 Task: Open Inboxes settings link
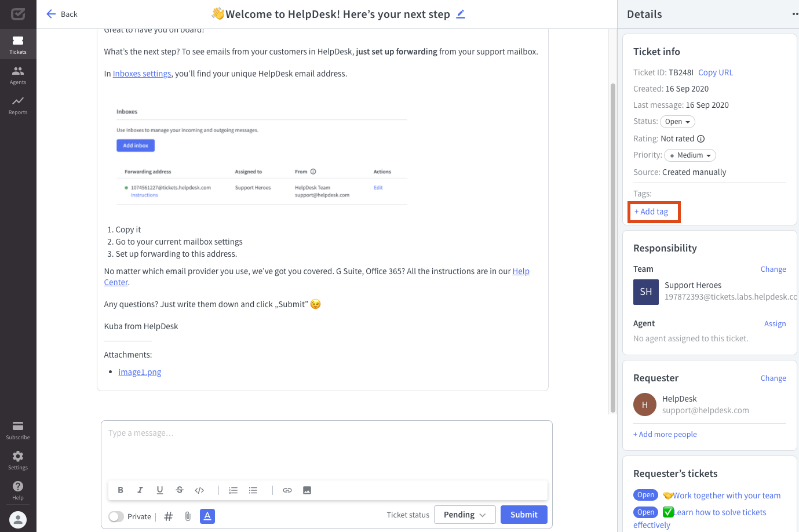click(x=142, y=74)
